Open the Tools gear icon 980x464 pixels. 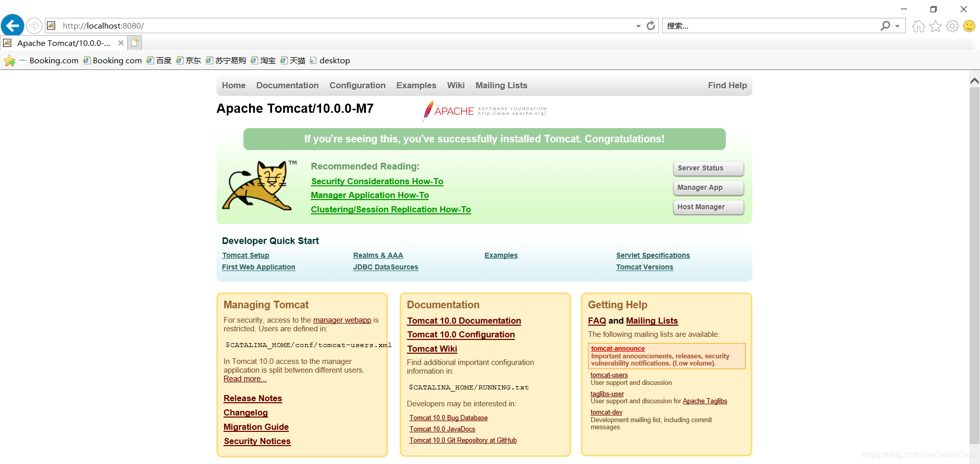952,26
